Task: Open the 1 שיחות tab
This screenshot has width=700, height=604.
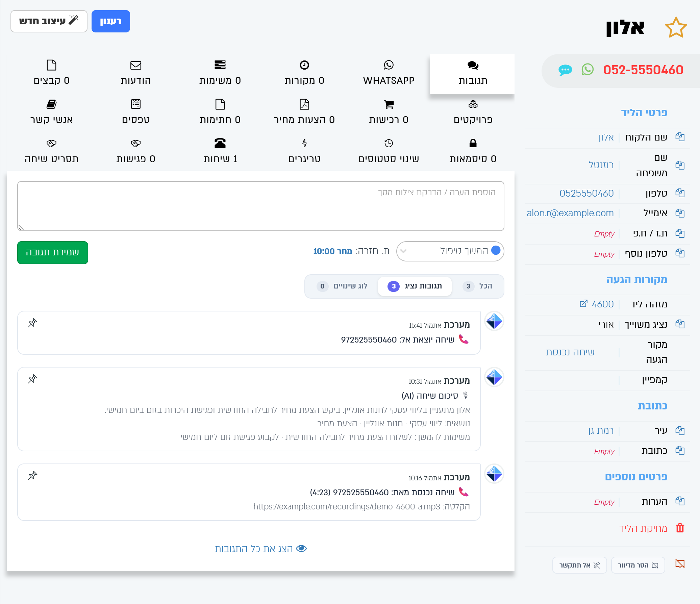Action: [220, 151]
